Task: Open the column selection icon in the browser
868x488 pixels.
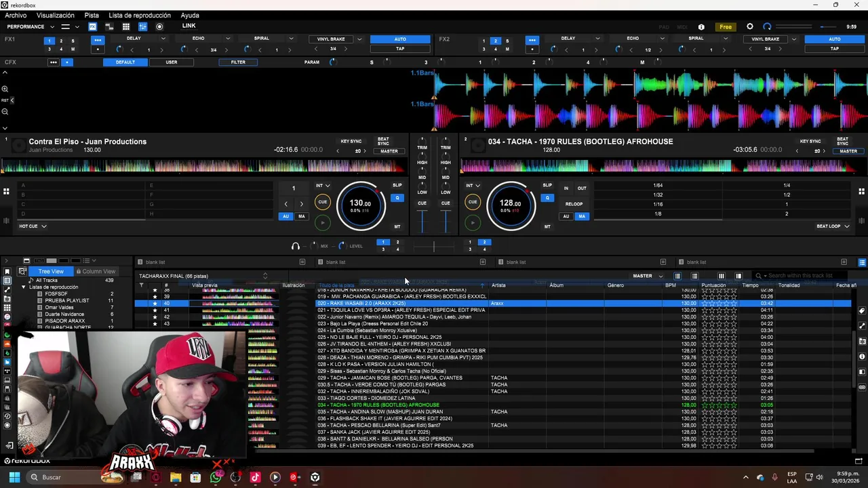Action: [x=721, y=276]
